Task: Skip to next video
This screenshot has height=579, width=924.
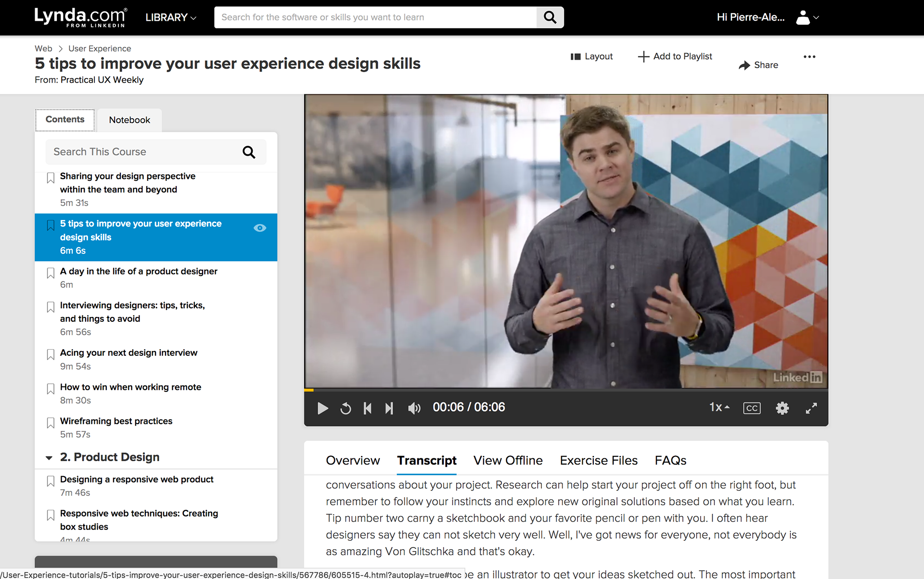Action: tap(389, 408)
